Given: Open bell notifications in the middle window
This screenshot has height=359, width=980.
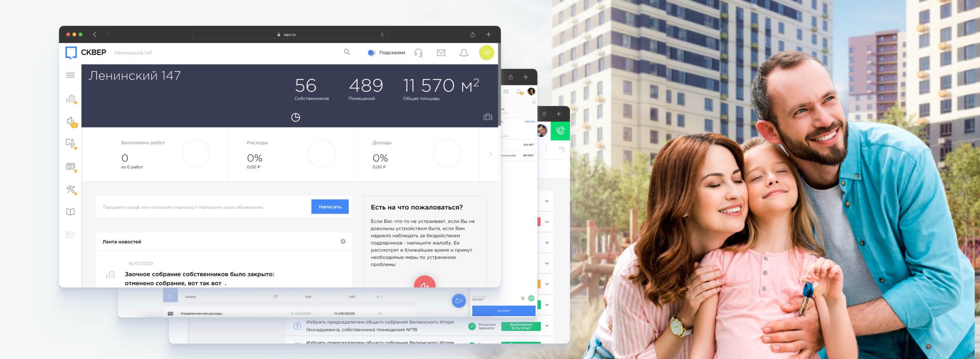Looking at the screenshot, I should 519,92.
